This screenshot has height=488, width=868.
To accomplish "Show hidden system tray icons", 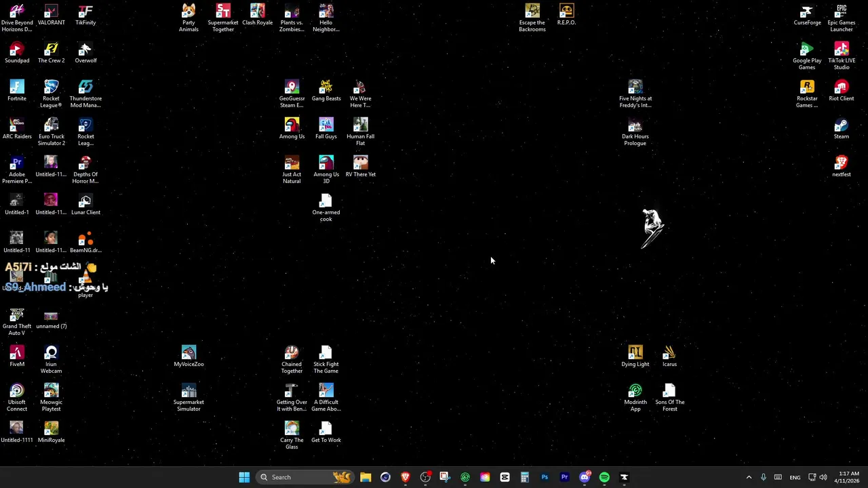I will [x=749, y=477].
